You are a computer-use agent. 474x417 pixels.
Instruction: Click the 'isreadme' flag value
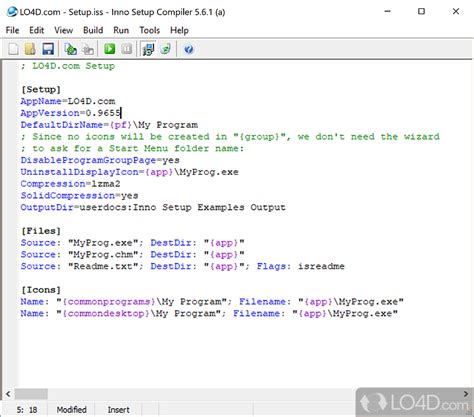tap(321, 266)
